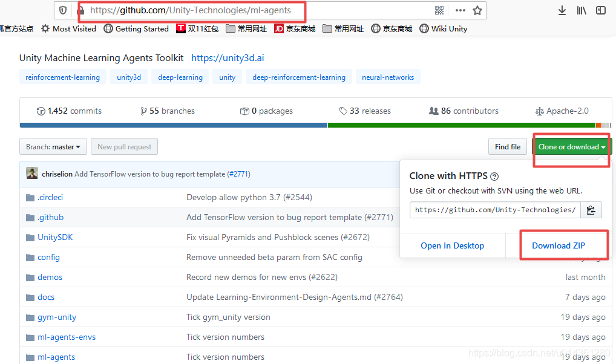Open the demos folder
The width and height of the screenshot is (616, 364).
click(x=50, y=277)
